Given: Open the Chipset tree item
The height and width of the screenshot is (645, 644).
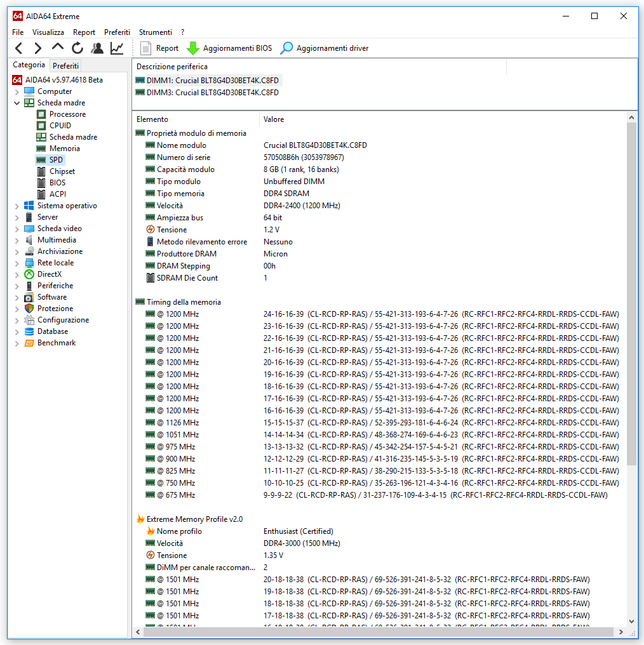Looking at the screenshot, I should [x=62, y=171].
